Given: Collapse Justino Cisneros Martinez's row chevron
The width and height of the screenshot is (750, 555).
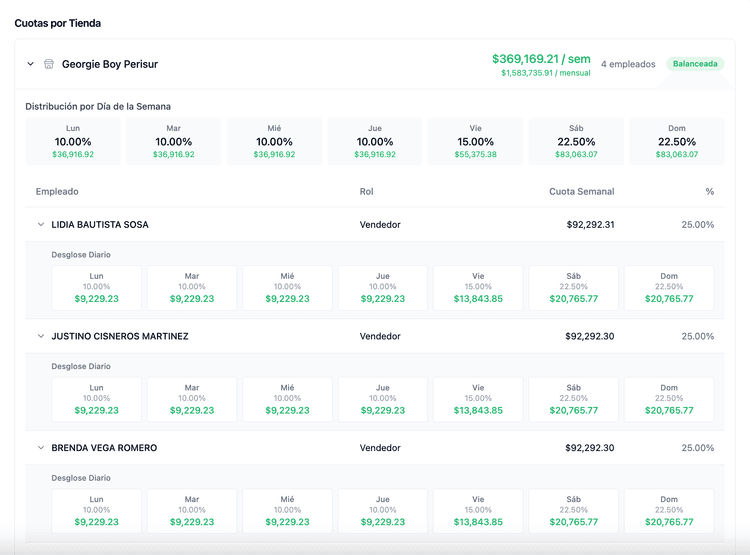Looking at the screenshot, I should pyautogui.click(x=41, y=337).
